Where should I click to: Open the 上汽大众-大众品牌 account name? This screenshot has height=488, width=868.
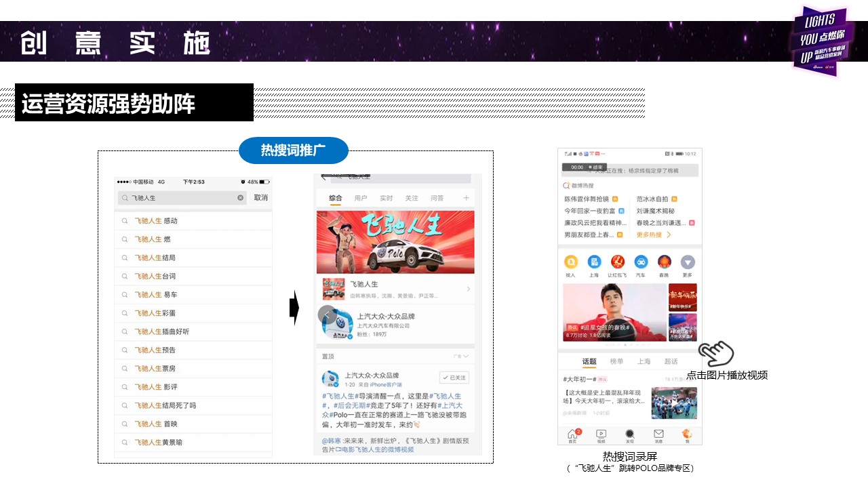click(x=386, y=317)
